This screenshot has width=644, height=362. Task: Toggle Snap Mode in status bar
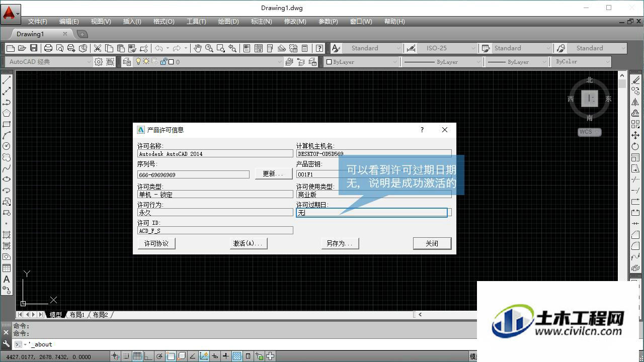pyautogui.click(x=126, y=356)
